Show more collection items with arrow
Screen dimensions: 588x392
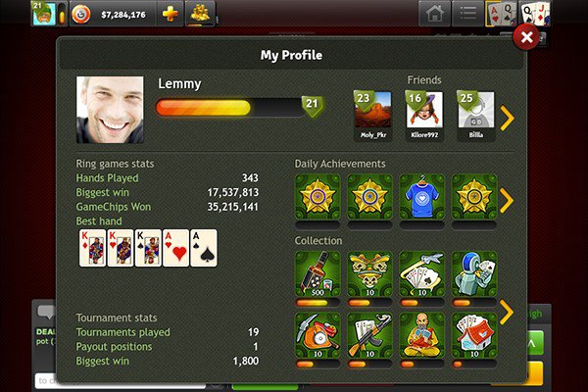[507, 312]
